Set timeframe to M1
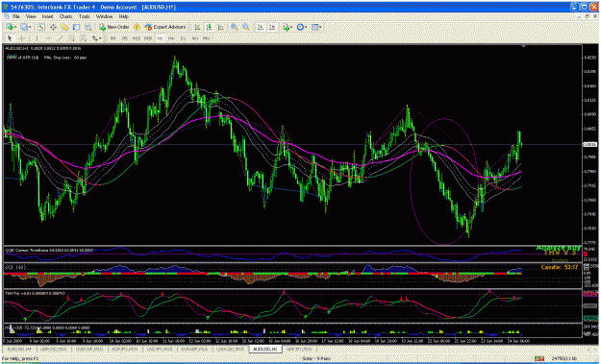The image size is (601, 364). click(113, 38)
